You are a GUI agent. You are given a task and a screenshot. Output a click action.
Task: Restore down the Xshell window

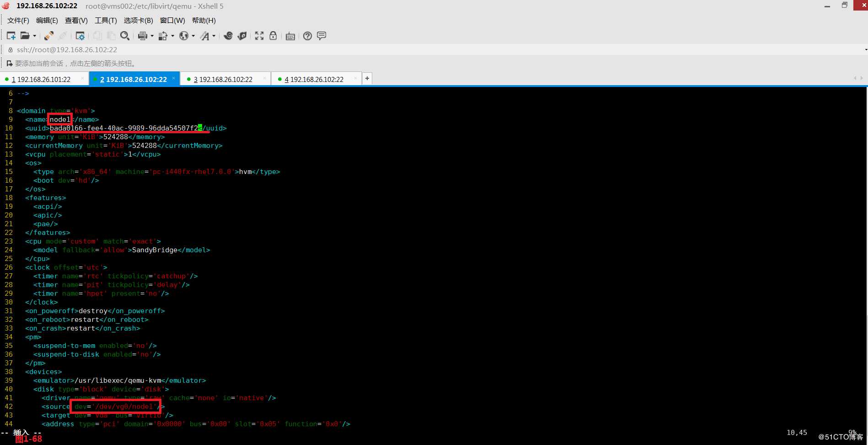(x=844, y=5)
